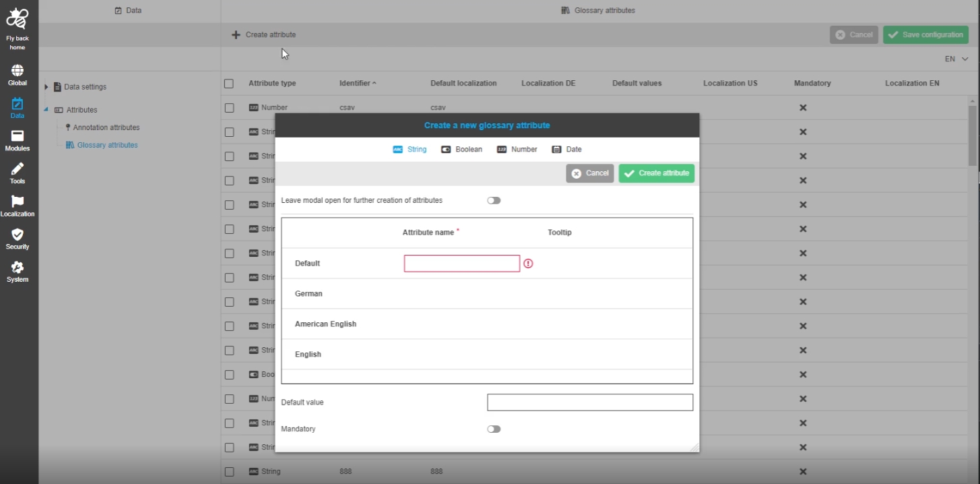Collapse the Attributes tree node
This screenshot has height=484, width=980.
[x=46, y=110]
